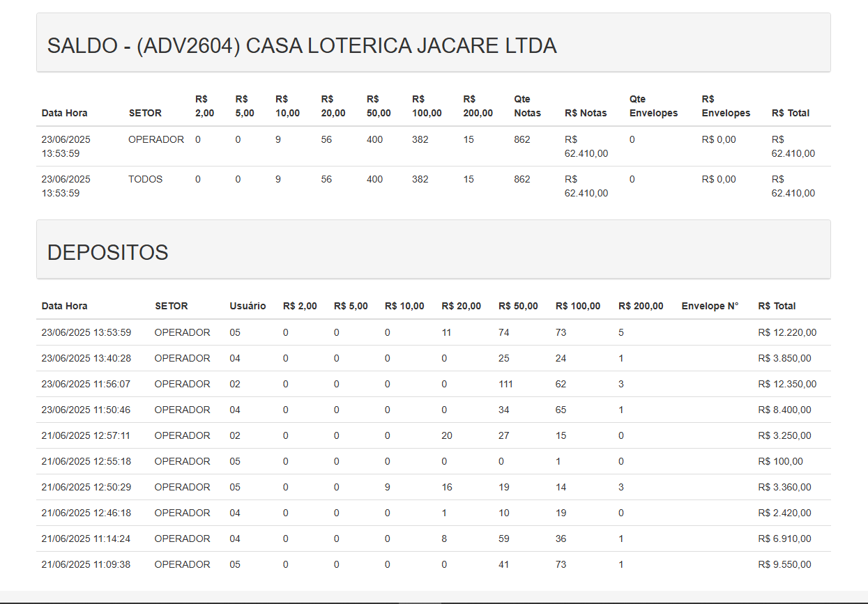The height and width of the screenshot is (604, 868).
Task: Click the Qte Envelopes column header
Action: [653, 106]
